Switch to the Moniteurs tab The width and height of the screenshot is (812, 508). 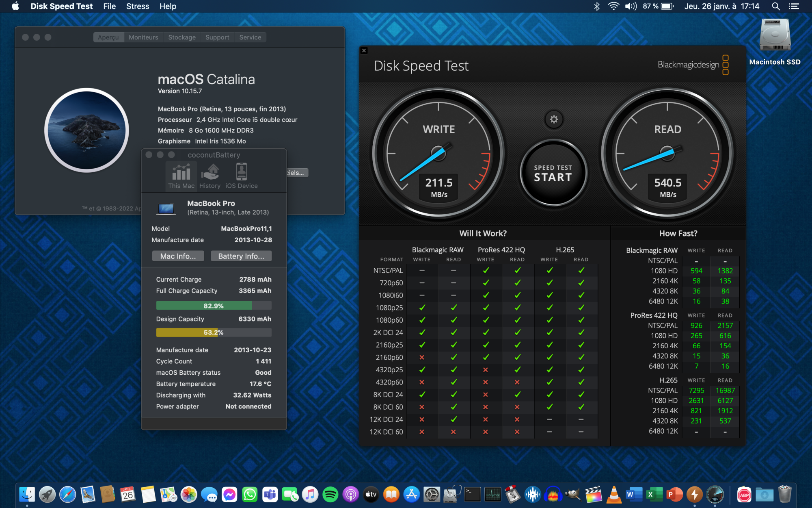coord(143,37)
